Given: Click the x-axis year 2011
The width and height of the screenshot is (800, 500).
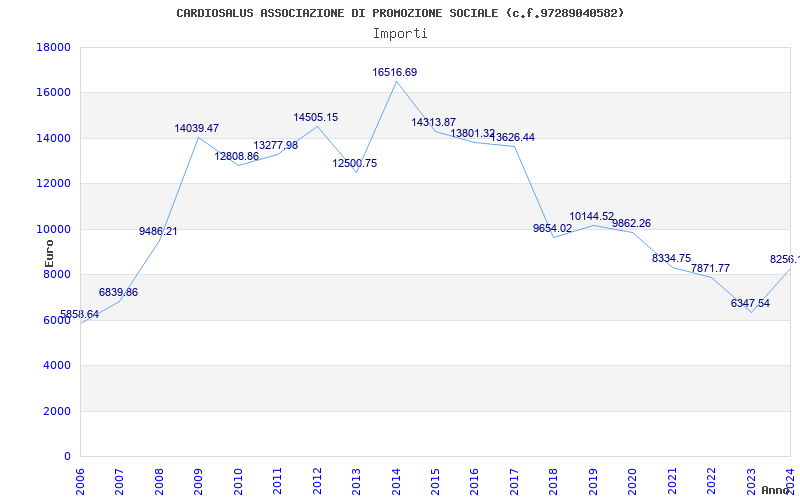Looking at the screenshot, I should tap(278, 480).
